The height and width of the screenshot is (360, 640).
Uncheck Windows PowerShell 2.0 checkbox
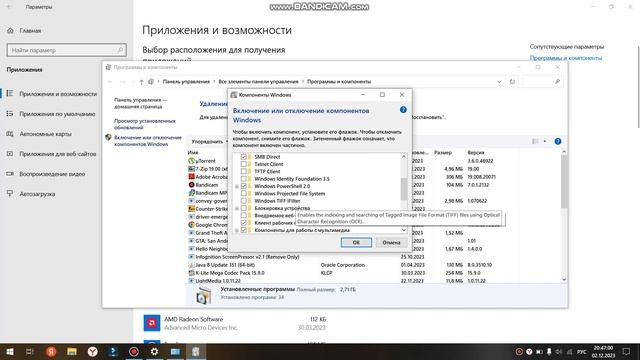pos(244,186)
